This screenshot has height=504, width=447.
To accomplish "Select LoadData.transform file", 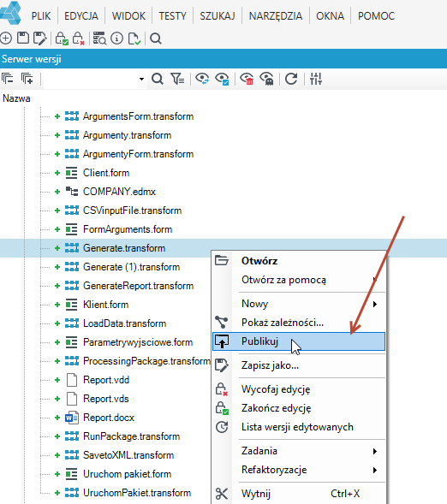I will (x=124, y=323).
